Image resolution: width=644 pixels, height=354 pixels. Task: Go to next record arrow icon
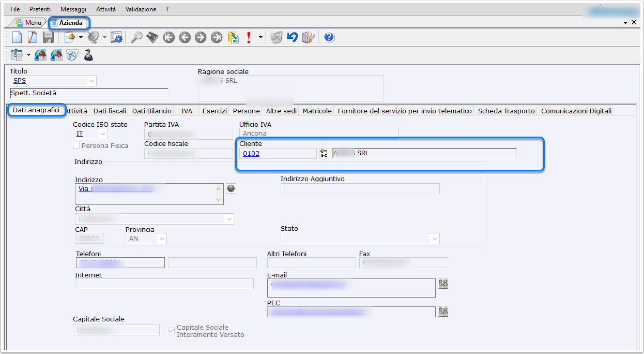(201, 37)
